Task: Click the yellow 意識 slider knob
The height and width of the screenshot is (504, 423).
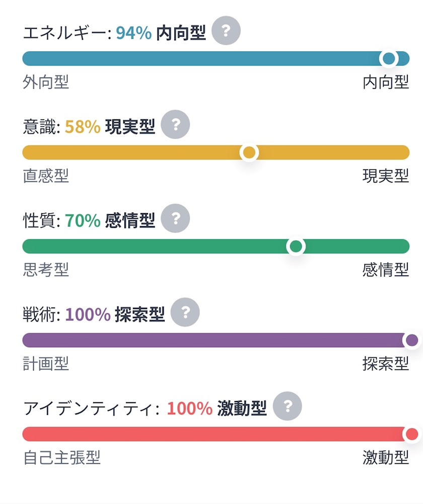Action: tap(249, 152)
